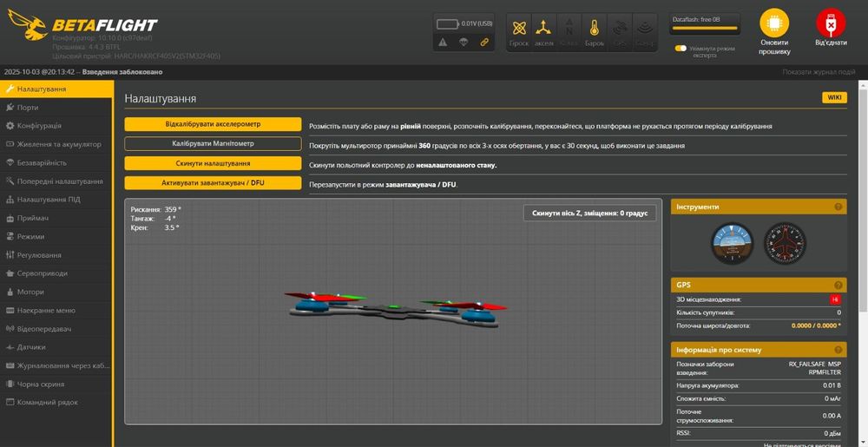Open the Командний рядок CLI tab
This screenshot has height=447, width=868.
[x=56, y=403]
